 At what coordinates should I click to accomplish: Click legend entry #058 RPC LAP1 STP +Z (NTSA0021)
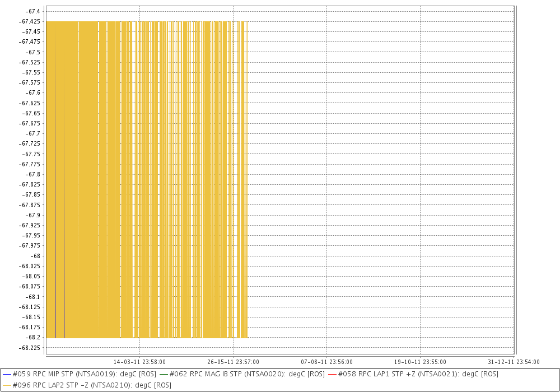click(x=413, y=374)
